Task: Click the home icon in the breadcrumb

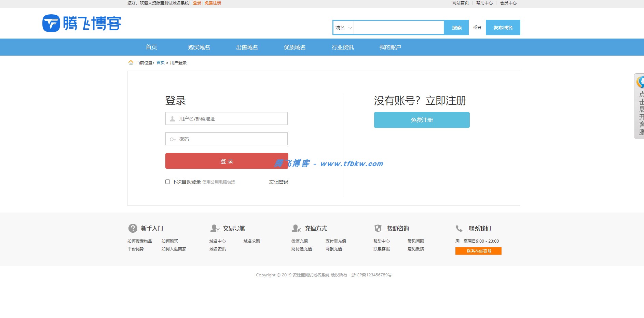Action: [x=131, y=62]
